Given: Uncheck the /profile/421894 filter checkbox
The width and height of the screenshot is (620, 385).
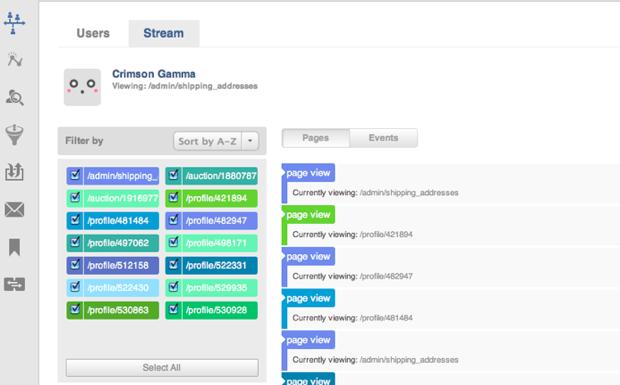Looking at the screenshot, I should coord(174,198).
